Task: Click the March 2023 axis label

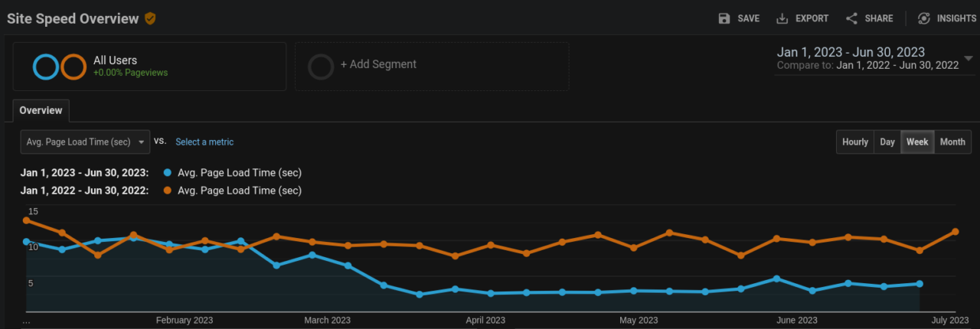Action: click(328, 320)
